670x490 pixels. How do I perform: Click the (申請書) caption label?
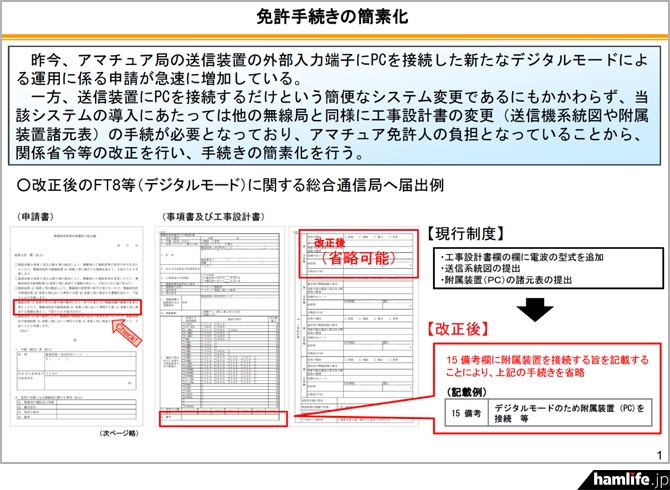tap(33, 216)
